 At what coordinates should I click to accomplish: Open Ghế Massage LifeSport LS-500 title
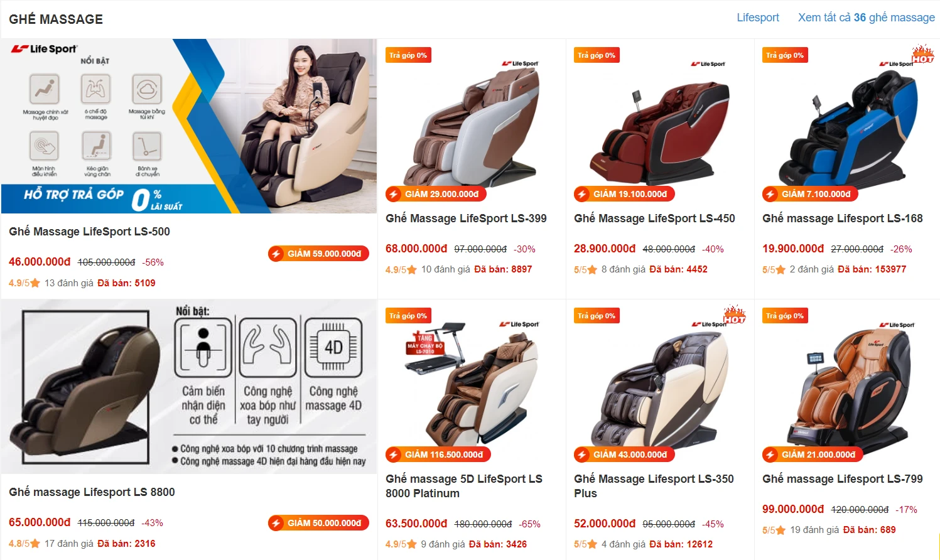click(x=89, y=232)
